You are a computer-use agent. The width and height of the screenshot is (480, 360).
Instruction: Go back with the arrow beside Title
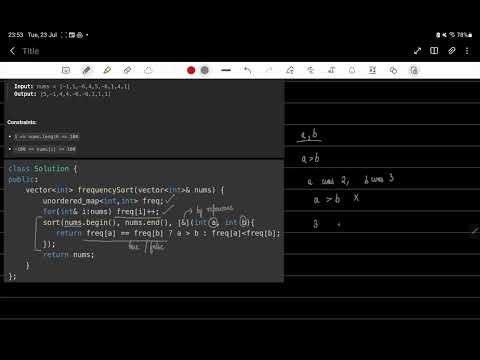[13, 51]
